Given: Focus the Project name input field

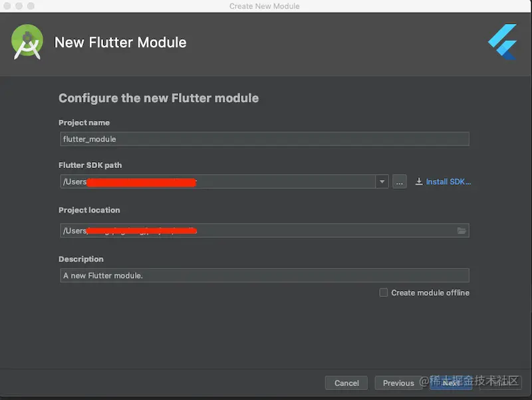Looking at the screenshot, I should (x=265, y=139).
